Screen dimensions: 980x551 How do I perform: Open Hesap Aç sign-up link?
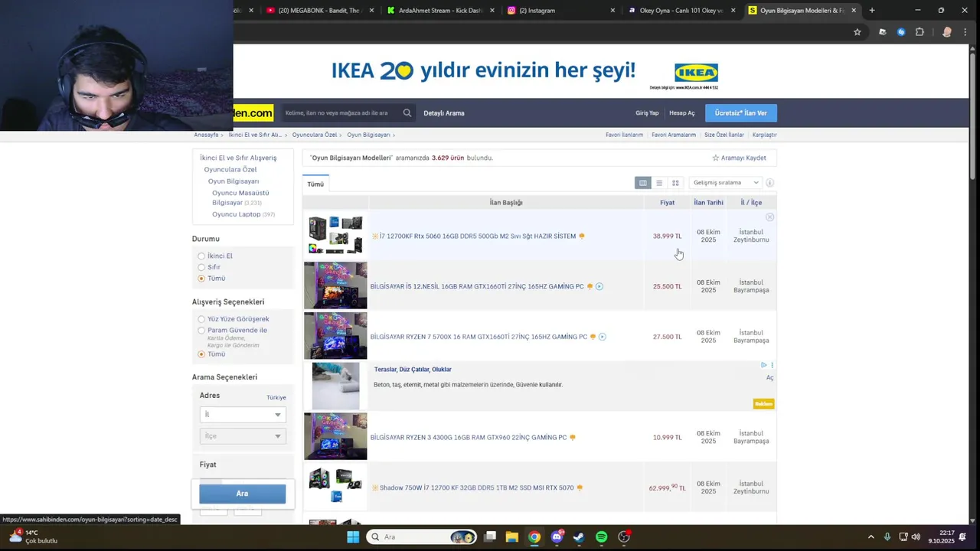[x=682, y=113]
